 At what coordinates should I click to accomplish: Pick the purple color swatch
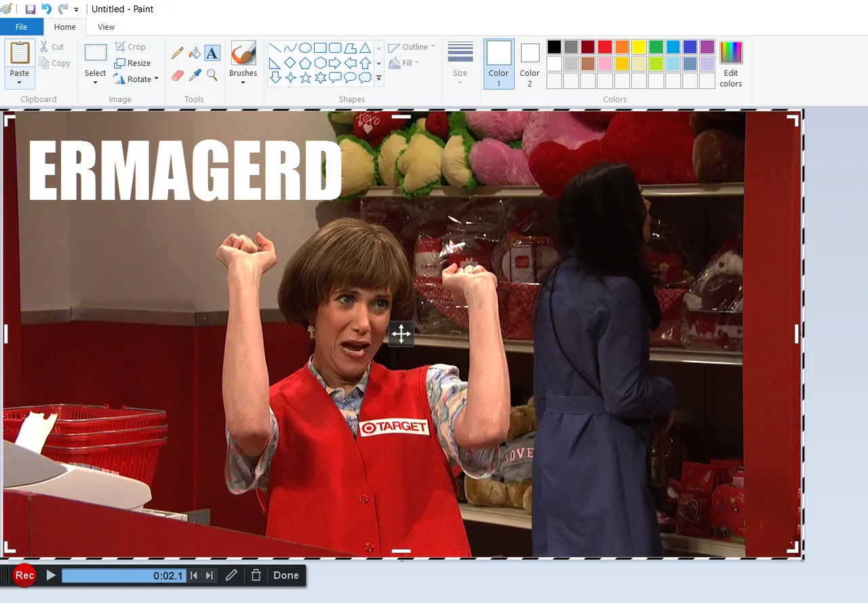coord(707,47)
